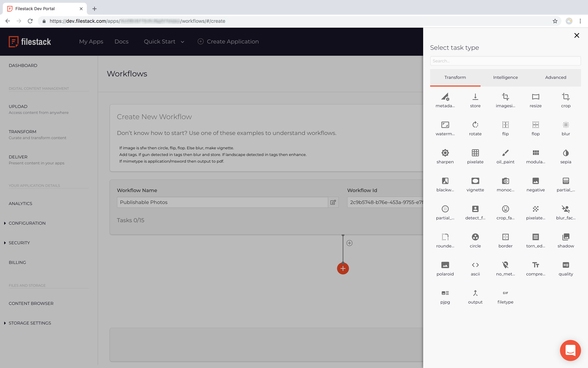Select the blur_faces task icon
The width and height of the screenshot is (588, 368).
pos(566,209)
